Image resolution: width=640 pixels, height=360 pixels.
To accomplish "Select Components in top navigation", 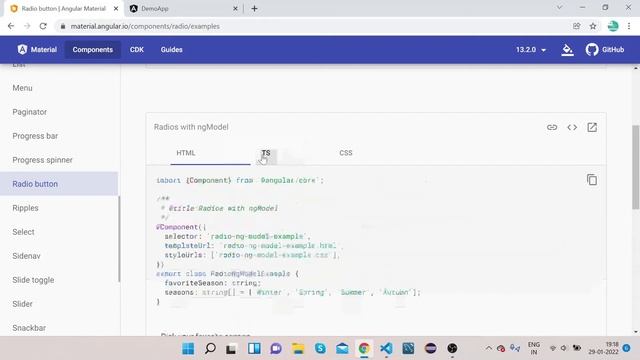I will (x=93, y=50).
